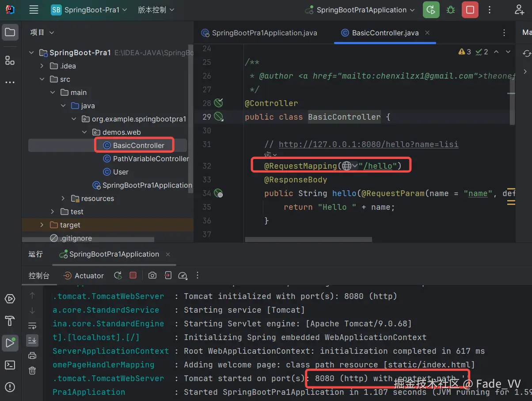Image resolution: width=532 pixels, height=401 pixels.
Task: Open the main hamburger menu
Action: click(x=34, y=10)
